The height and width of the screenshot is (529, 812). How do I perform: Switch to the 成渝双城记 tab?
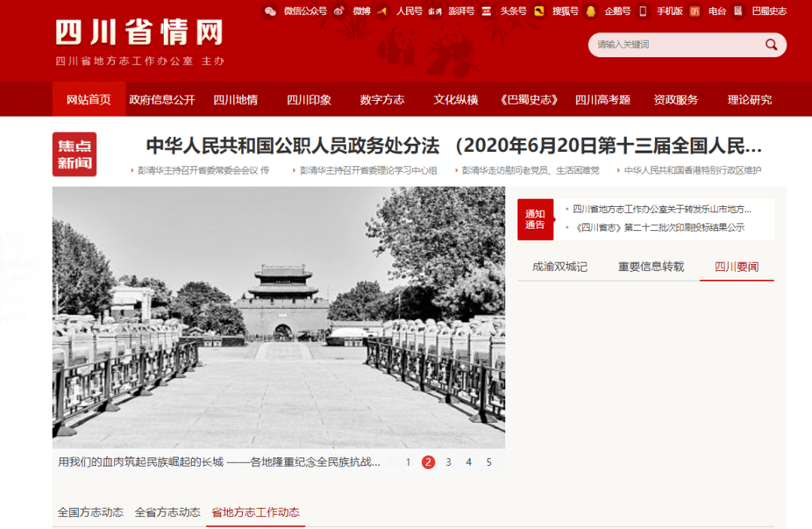559,266
